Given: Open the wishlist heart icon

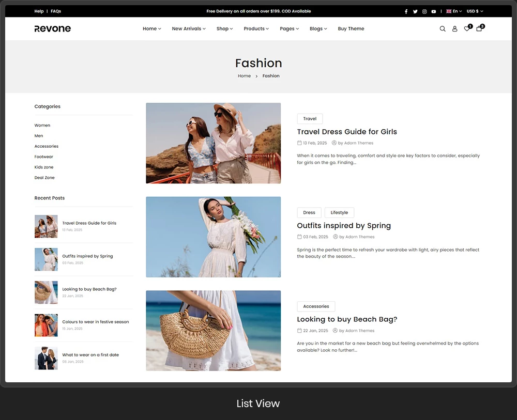Looking at the screenshot, I should tap(466, 29).
